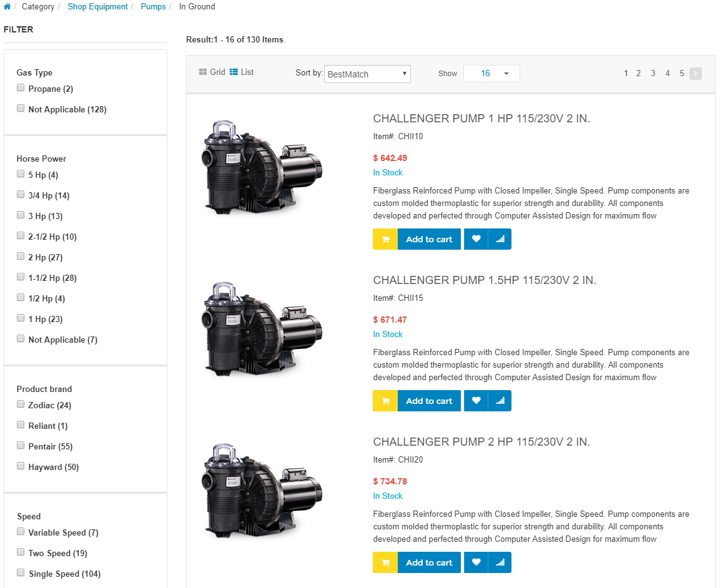Click CHII20 pump product image
Viewport: 720px width, 588px height.
pos(262,490)
